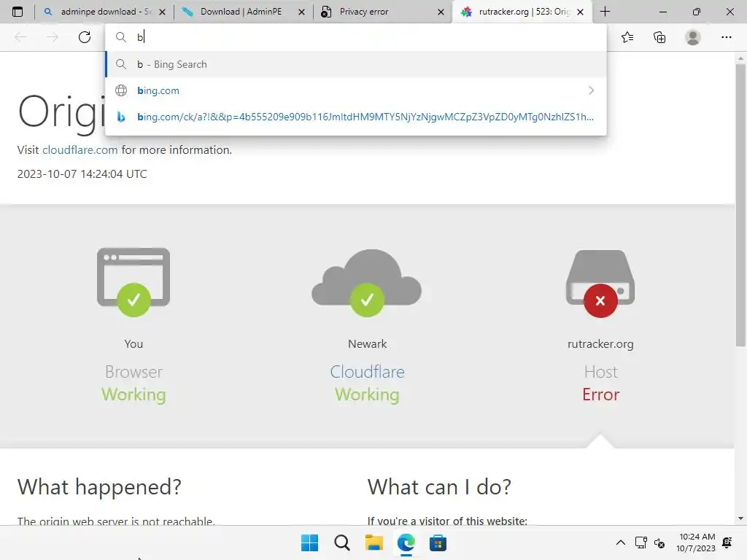Show hidden icons in system tray
Screen dimensions: 747x560
coord(621,542)
